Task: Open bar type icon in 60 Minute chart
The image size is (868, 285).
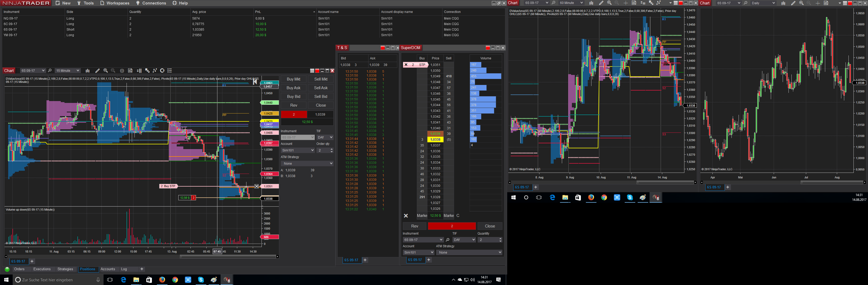Action: 591,3
